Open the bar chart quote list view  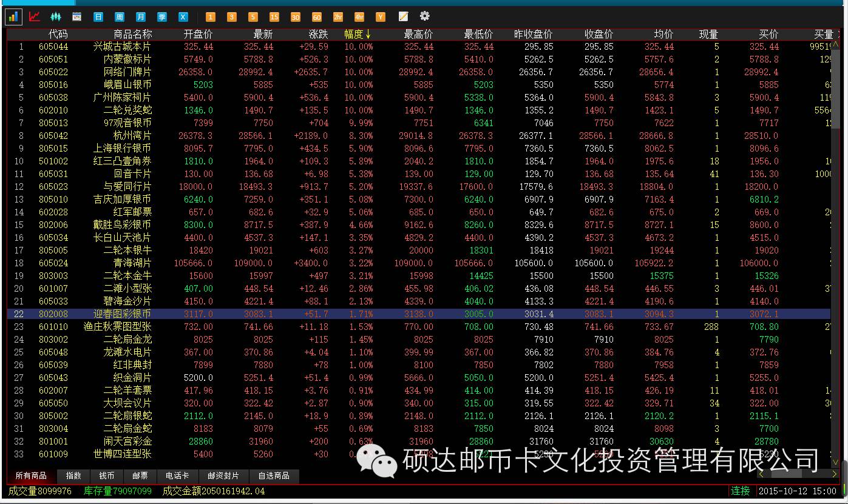tap(13, 16)
